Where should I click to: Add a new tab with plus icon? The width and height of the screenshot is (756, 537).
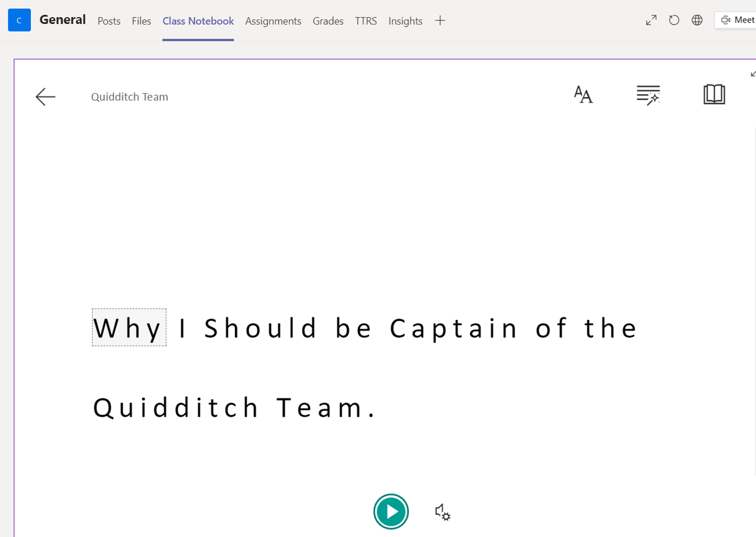[440, 20]
